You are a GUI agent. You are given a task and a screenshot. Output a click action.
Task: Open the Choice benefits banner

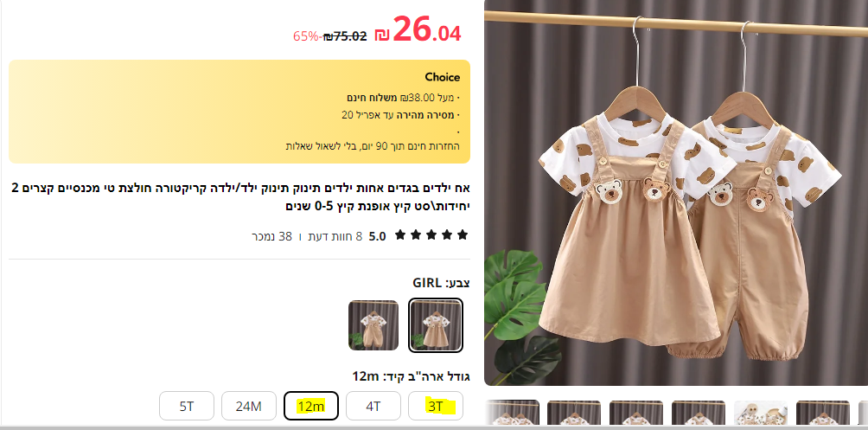pyautogui.click(x=239, y=112)
